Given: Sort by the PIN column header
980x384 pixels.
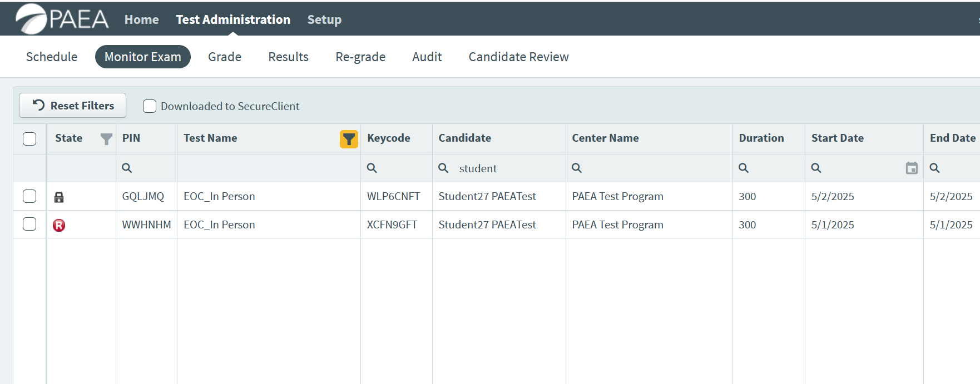Looking at the screenshot, I should [x=131, y=138].
